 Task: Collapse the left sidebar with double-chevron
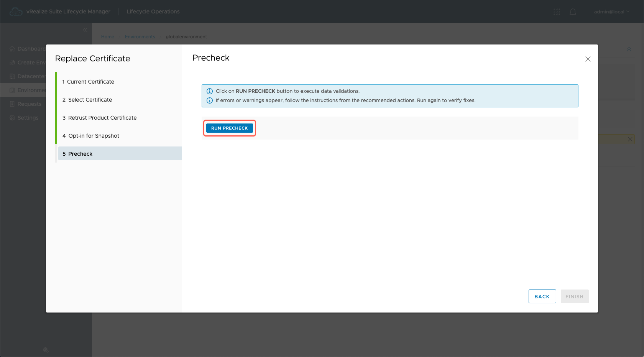pyautogui.click(x=85, y=30)
